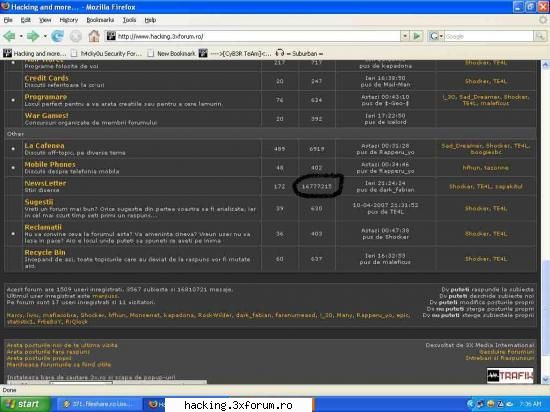Open the Bookmarks menu
Image resolution: width=550 pixels, height=412 pixels.
[x=100, y=20]
